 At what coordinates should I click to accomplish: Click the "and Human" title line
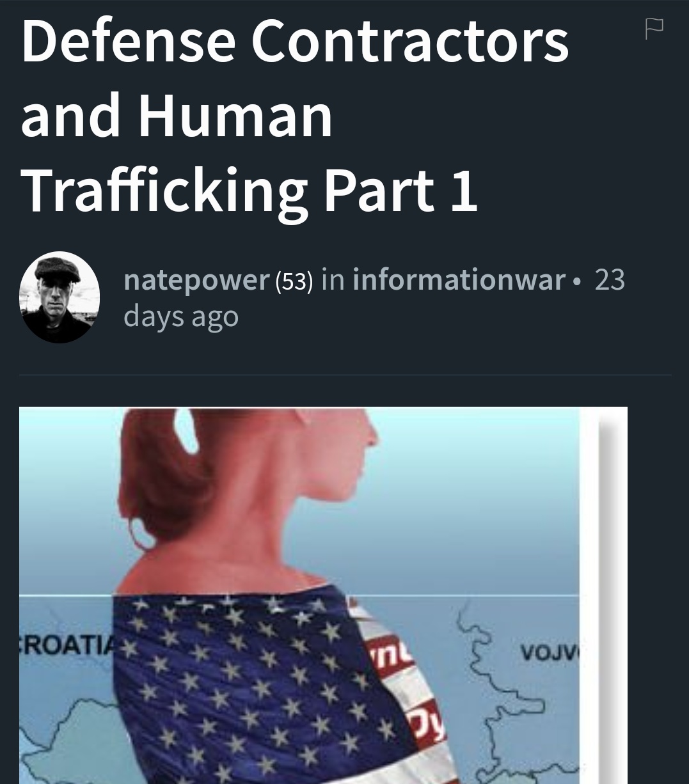click(177, 116)
